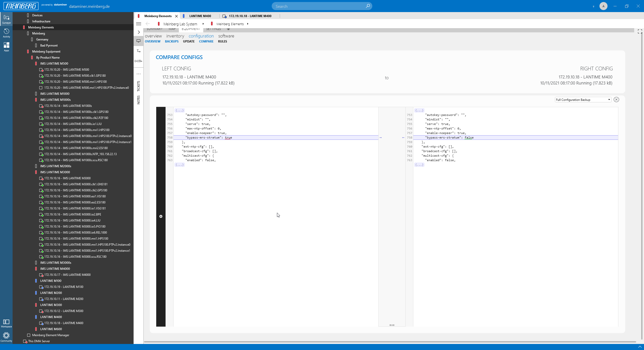
Task: Open the vertical TICKETS panel
Action: [x=139, y=86]
